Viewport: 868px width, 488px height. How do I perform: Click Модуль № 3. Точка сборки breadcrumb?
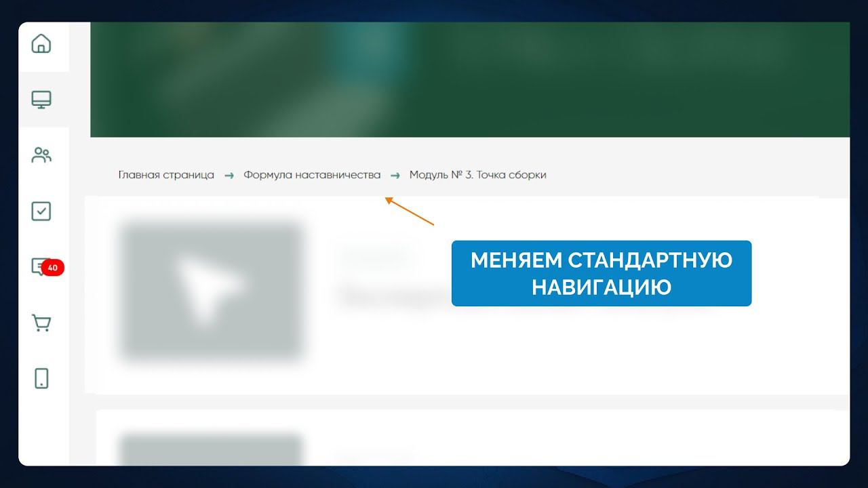click(x=477, y=175)
